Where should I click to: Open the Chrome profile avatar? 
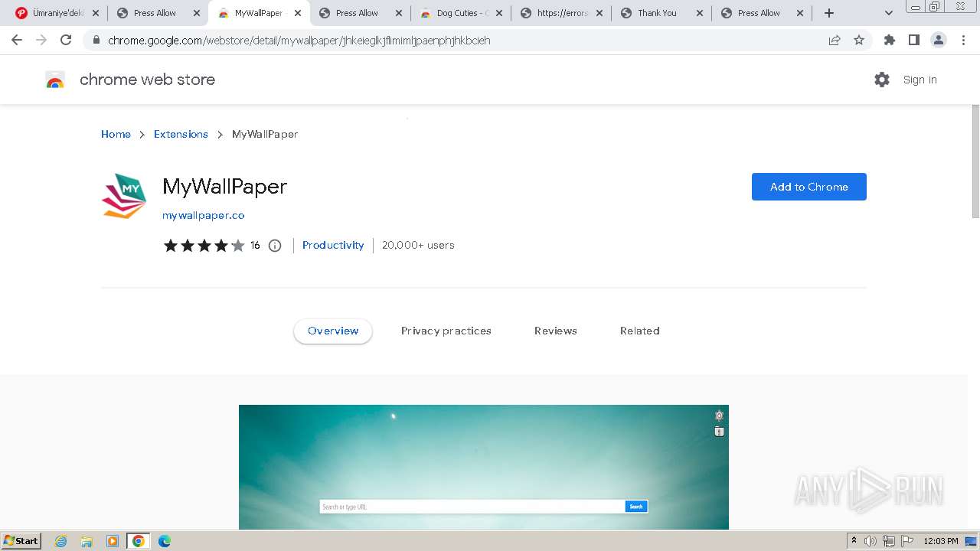tap(939, 40)
